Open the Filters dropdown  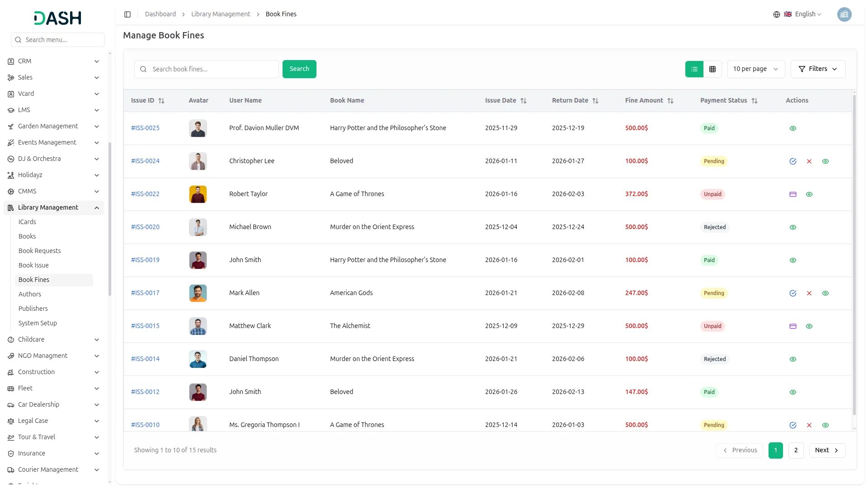[818, 69]
